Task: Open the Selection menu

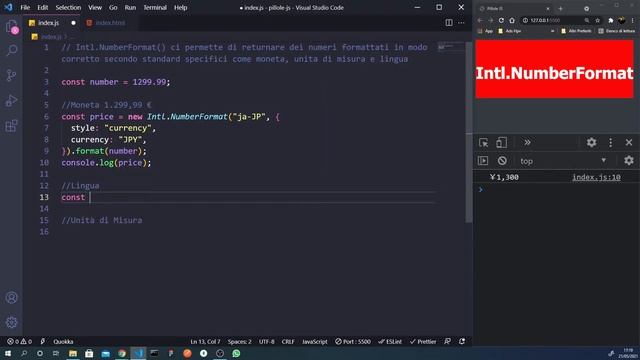Action: point(68,7)
